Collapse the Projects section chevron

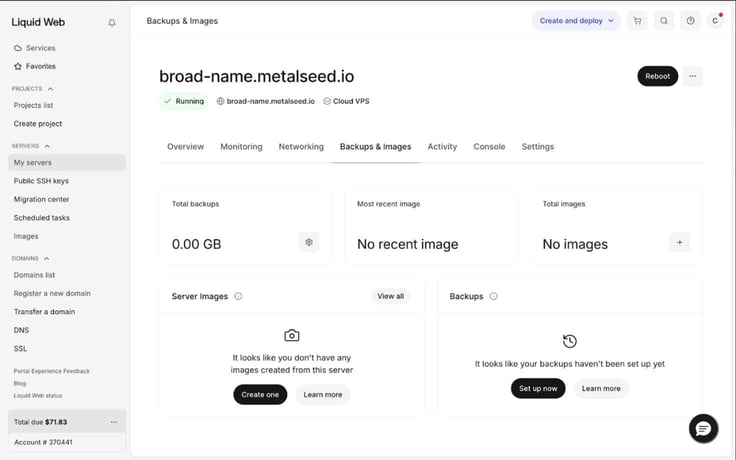50,89
